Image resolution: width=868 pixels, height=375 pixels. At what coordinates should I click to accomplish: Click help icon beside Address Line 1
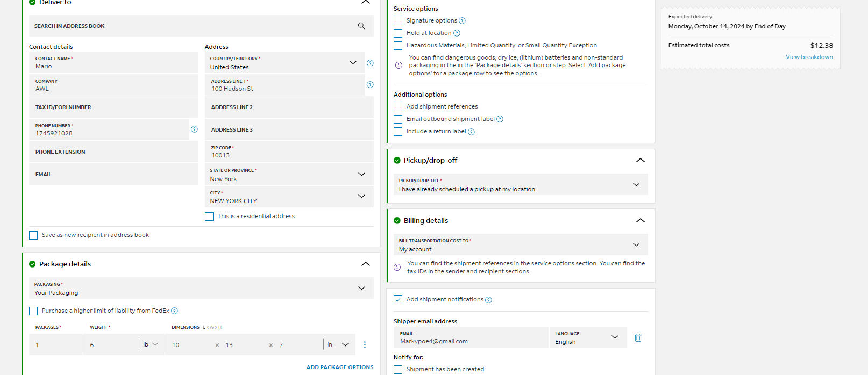tap(370, 84)
